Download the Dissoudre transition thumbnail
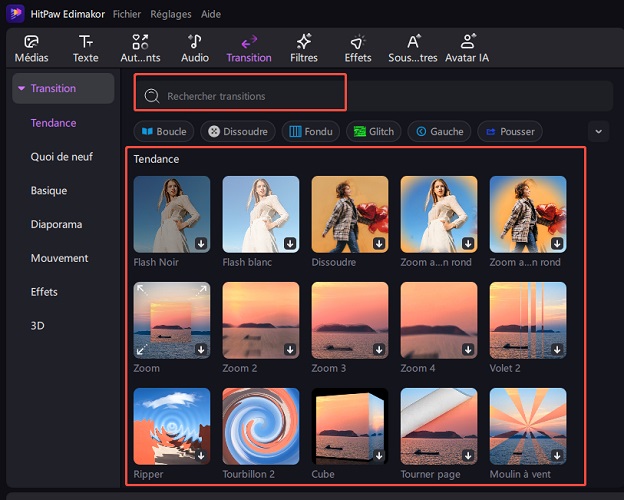 pos(379,243)
